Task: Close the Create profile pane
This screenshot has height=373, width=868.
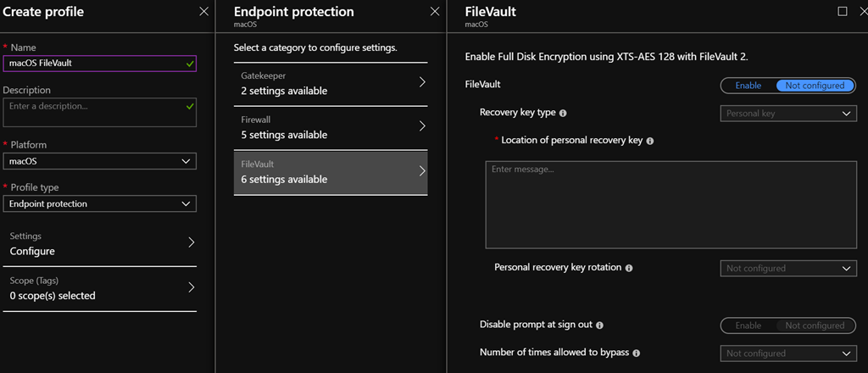Action: point(203,12)
